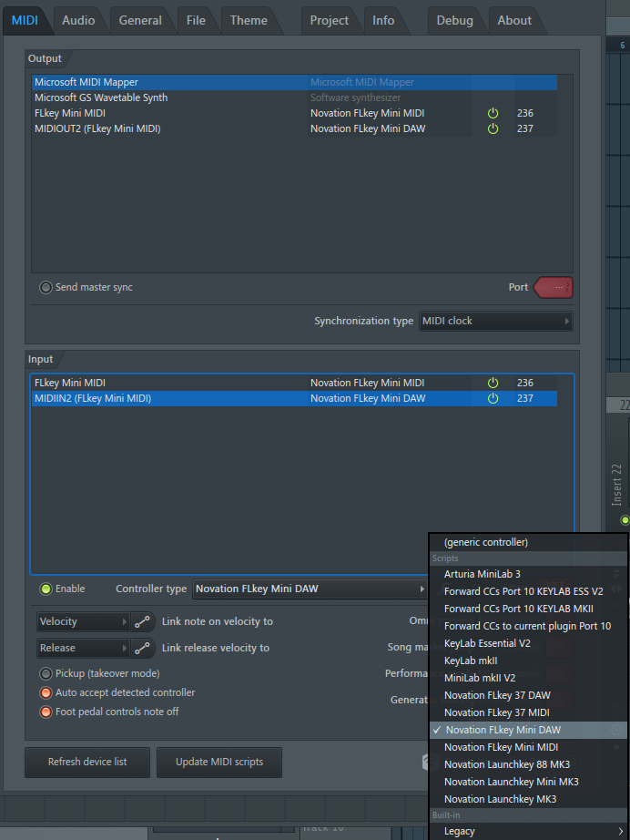Disable Foot pedal controls note off

(46, 712)
